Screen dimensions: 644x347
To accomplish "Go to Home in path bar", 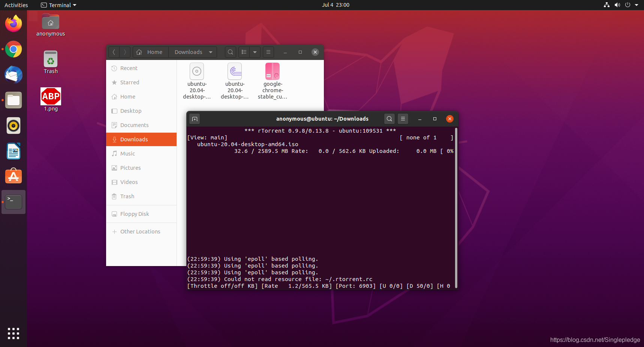I will click(151, 52).
